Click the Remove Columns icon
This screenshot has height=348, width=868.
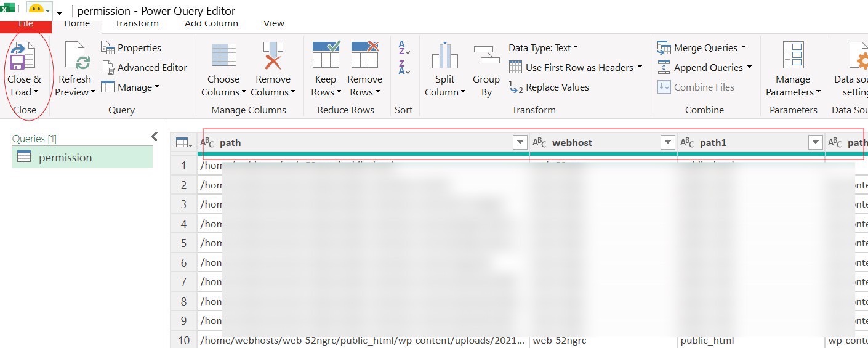272,56
